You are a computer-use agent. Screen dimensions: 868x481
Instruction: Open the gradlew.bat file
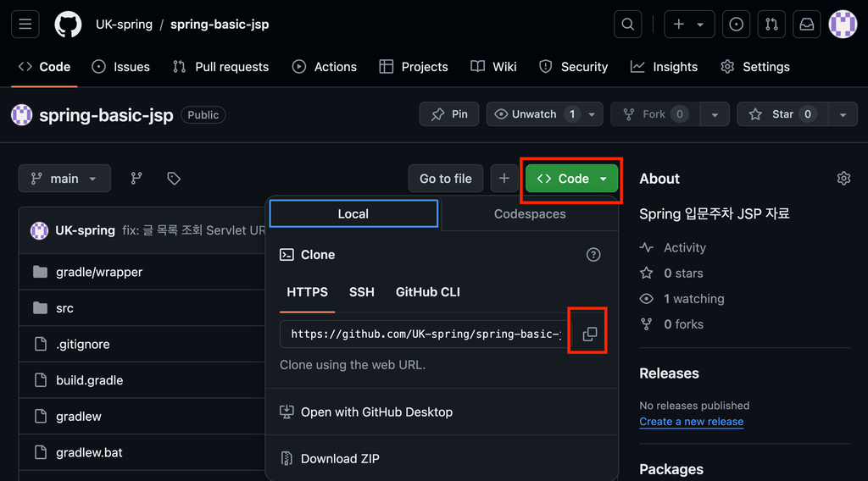tap(89, 452)
